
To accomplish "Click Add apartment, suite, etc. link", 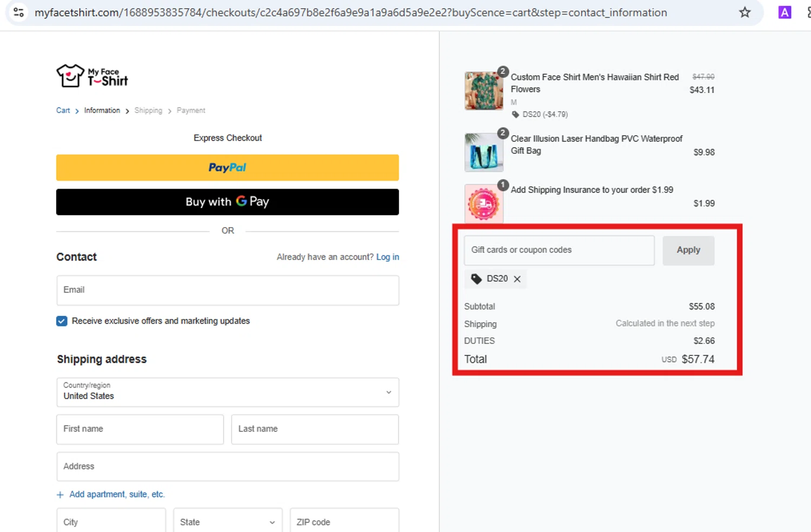I will (x=117, y=494).
